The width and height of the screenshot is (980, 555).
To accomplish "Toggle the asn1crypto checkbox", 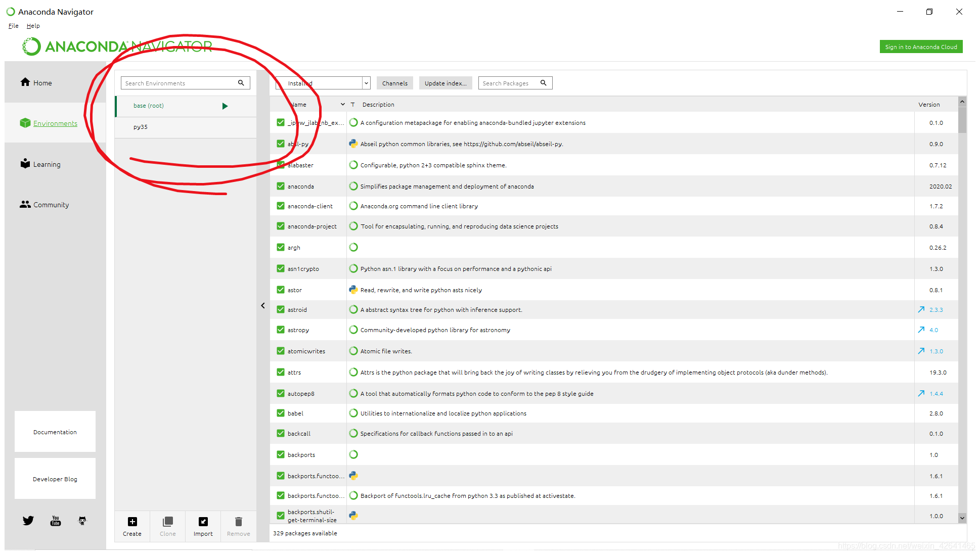I will click(281, 268).
